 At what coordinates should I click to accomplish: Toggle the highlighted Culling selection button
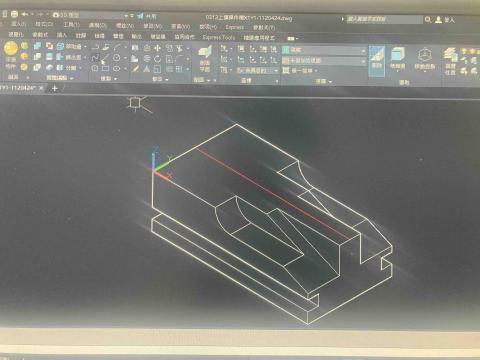click(x=377, y=61)
